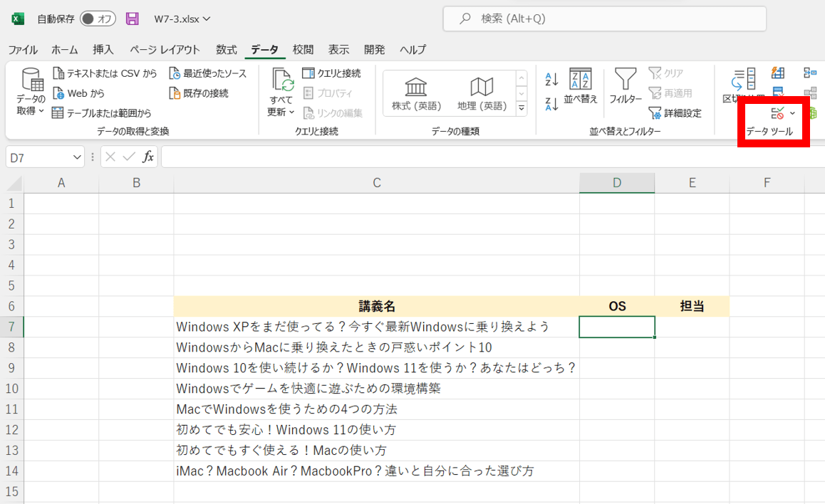Go to the 数式 tab
This screenshot has width=825, height=504.
pyautogui.click(x=227, y=49)
